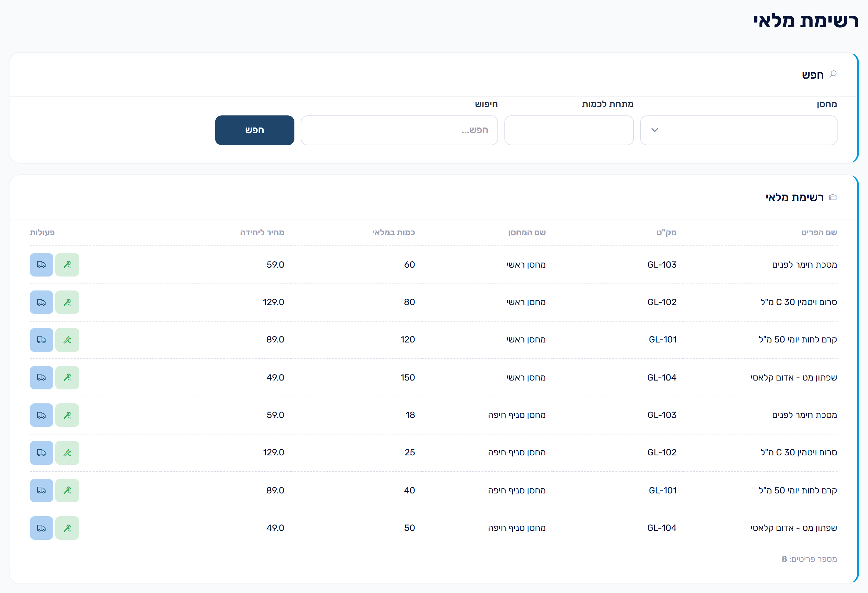Screen dimensions: 868x593
Task: Click the מחיר ליחידה column header
Action: [x=262, y=233]
